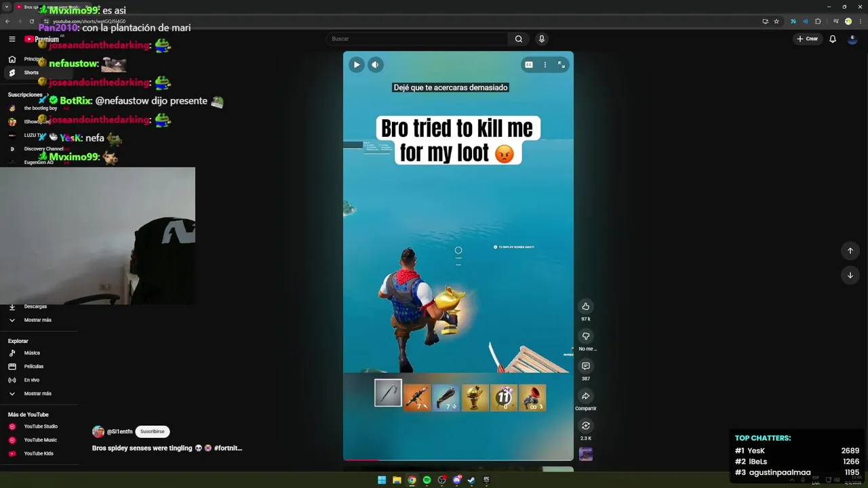Open the 7TV extension icon
The height and width of the screenshot is (488, 868).
[793, 21]
